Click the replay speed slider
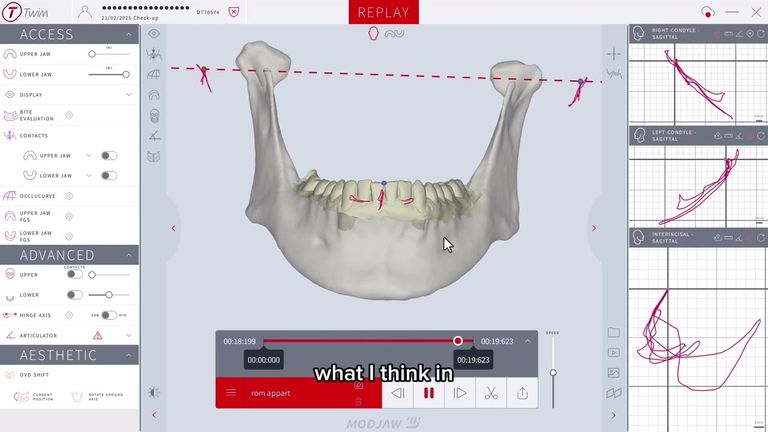The width and height of the screenshot is (768, 432). [x=553, y=373]
